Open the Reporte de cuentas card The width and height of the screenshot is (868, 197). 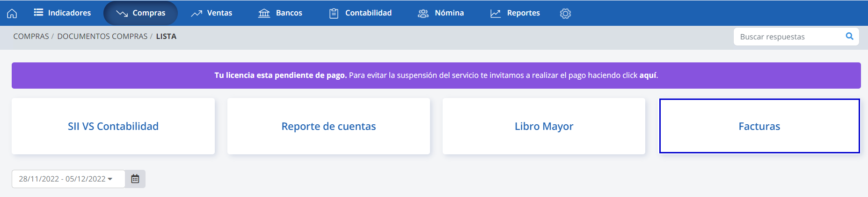[x=328, y=126]
